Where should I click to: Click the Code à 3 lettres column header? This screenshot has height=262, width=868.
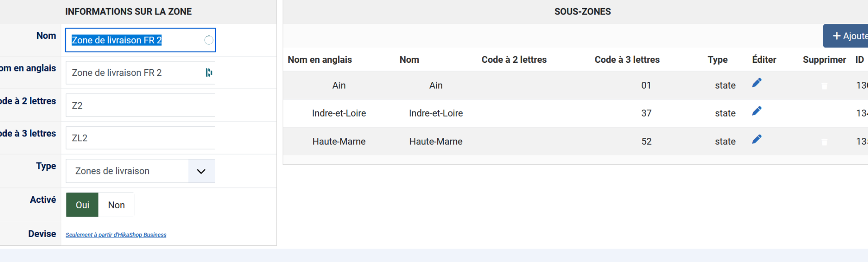[627, 60]
